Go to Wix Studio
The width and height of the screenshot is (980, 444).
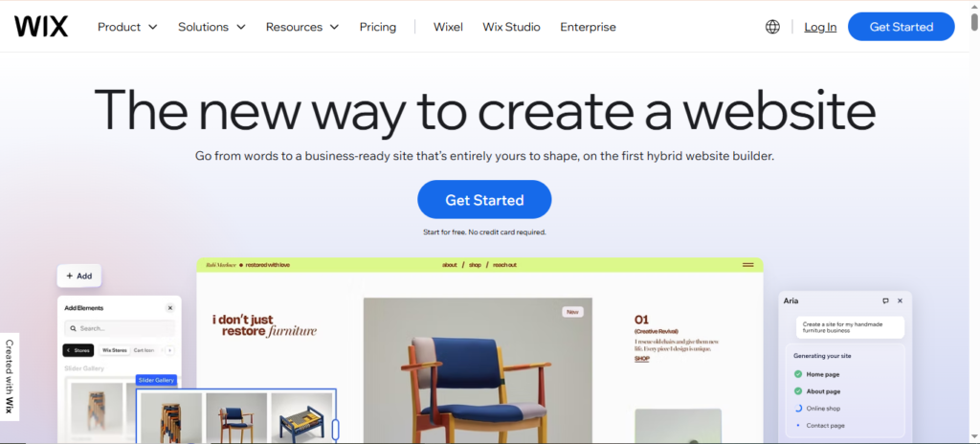pyautogui.click(x=511, y=27)
